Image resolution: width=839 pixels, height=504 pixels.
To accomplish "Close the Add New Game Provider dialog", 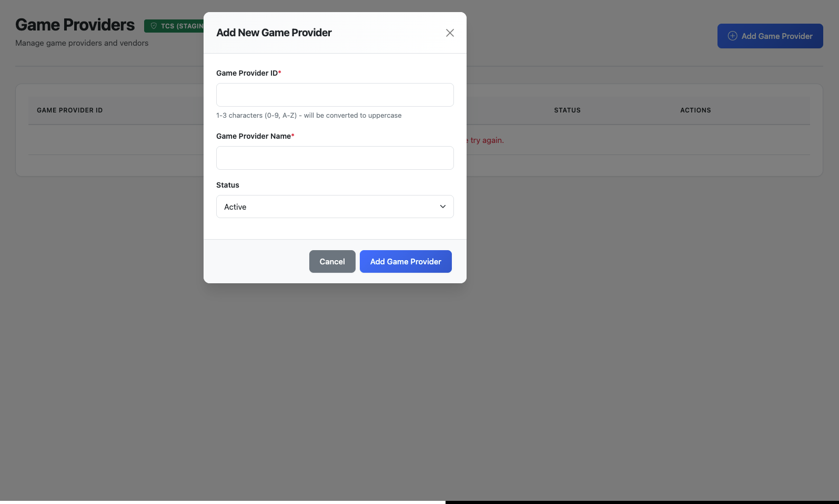I will point(450,33).
